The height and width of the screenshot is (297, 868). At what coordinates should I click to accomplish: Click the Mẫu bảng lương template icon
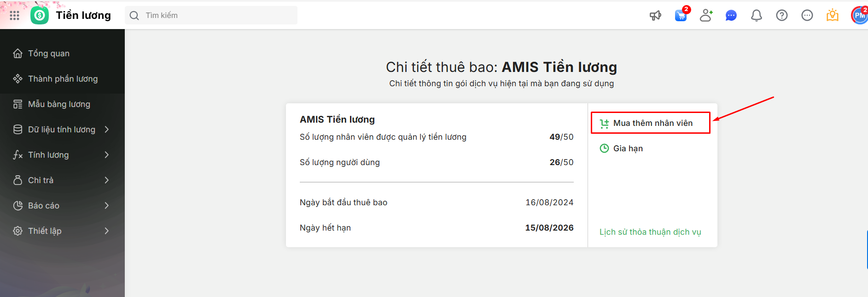(17, 104)
